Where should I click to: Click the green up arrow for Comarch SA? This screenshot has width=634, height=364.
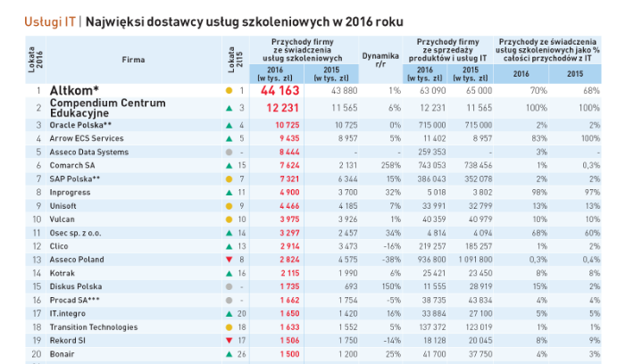[x=229, y=165]
